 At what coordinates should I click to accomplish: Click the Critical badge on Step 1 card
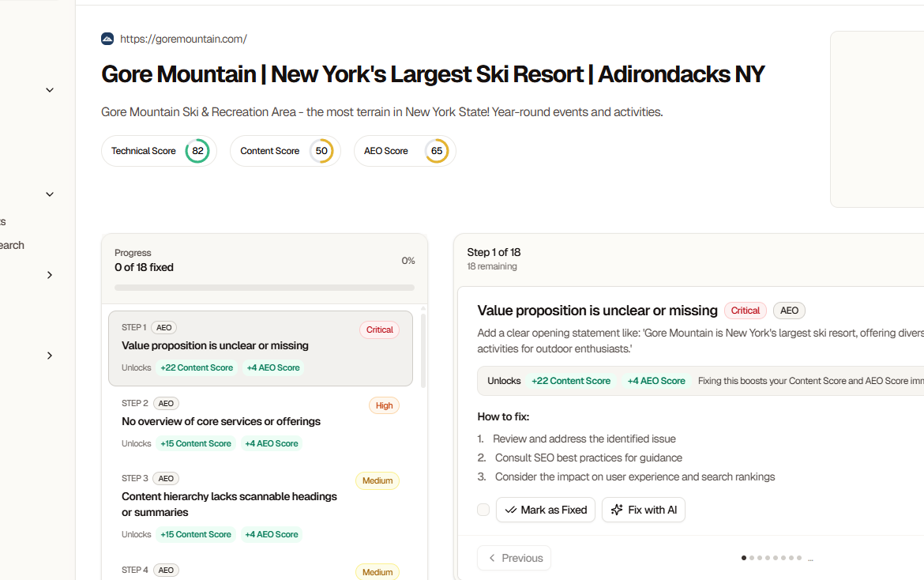[380, 330]
